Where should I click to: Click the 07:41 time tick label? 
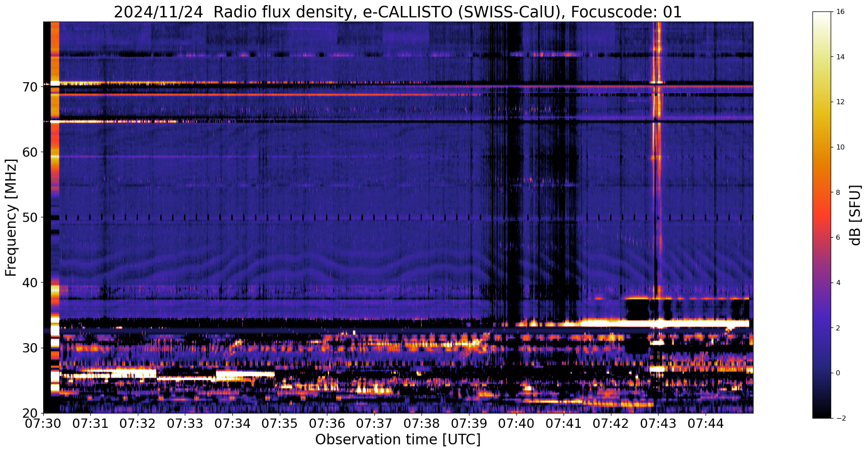tap(564, 424)
